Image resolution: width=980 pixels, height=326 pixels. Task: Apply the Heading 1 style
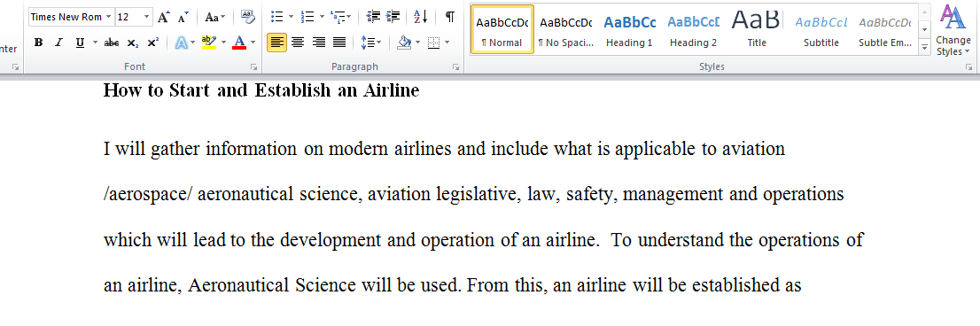tap(629, 29)
